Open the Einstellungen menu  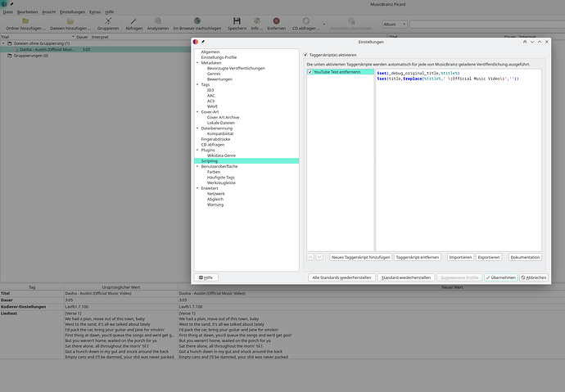72,12
